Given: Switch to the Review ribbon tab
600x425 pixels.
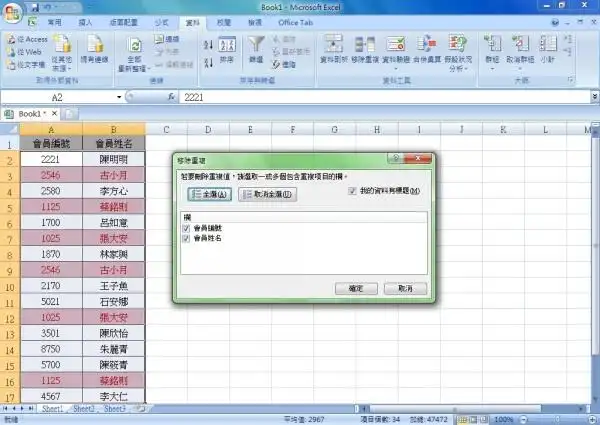Looking at the screenshot, I should [x=224, y=23].
